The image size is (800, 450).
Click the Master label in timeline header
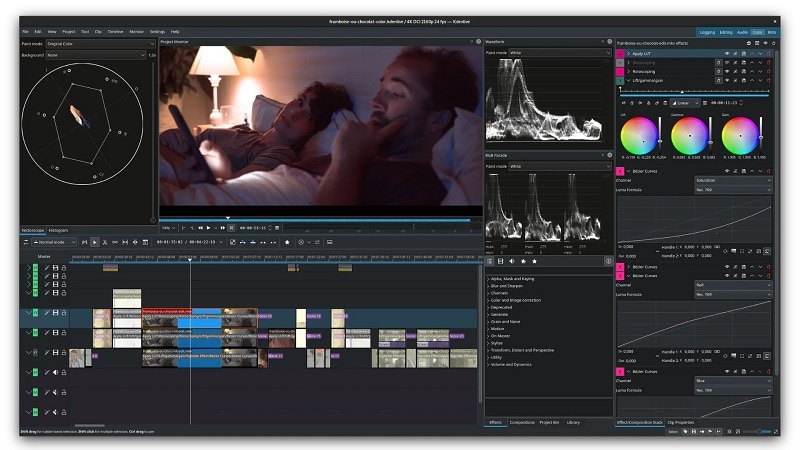tap(44, 257)
